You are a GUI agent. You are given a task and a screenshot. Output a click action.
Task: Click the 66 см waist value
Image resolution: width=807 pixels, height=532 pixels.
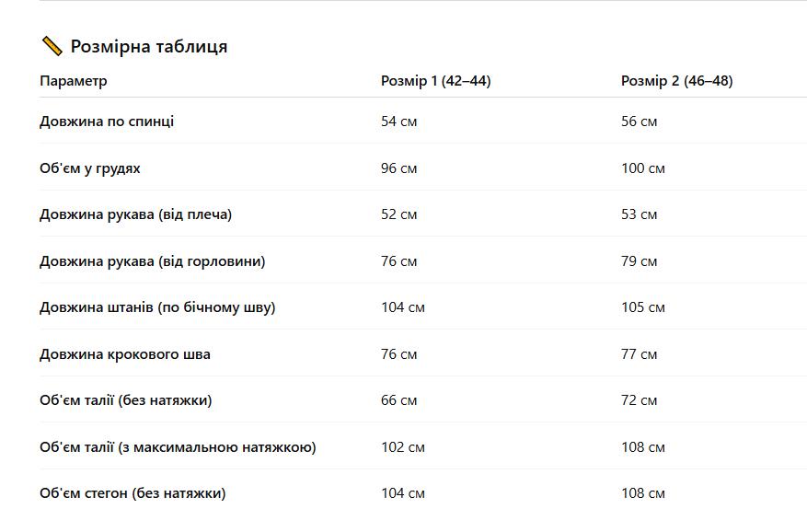(x=398, y=400)
